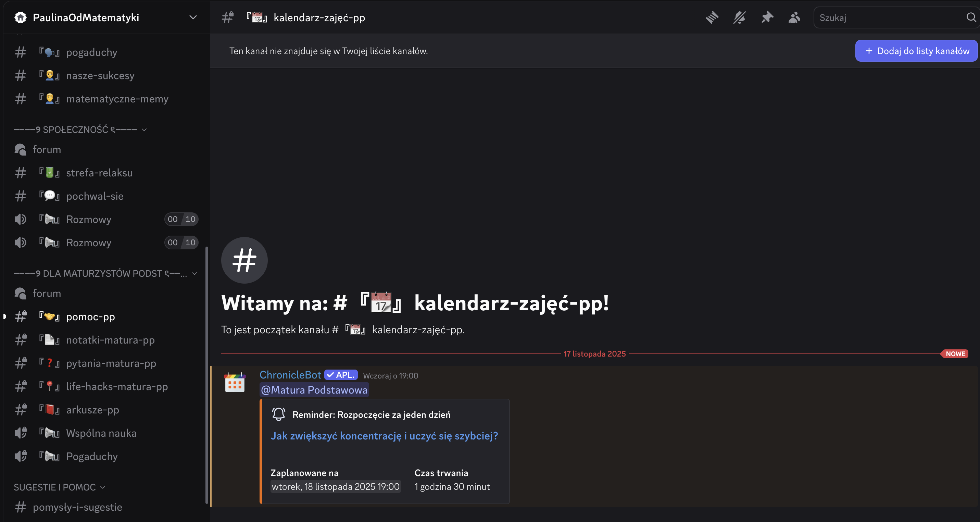Screen dimensions: 980x522
Task: Toggle channel notification mute bell
Action: [739, 17]
